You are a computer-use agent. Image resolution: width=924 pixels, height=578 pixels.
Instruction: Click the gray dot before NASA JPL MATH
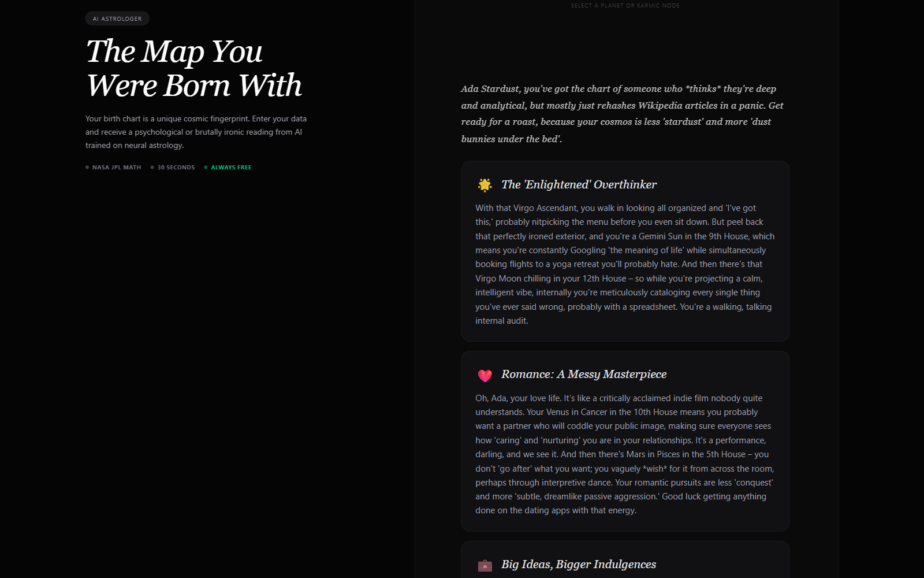87,168
